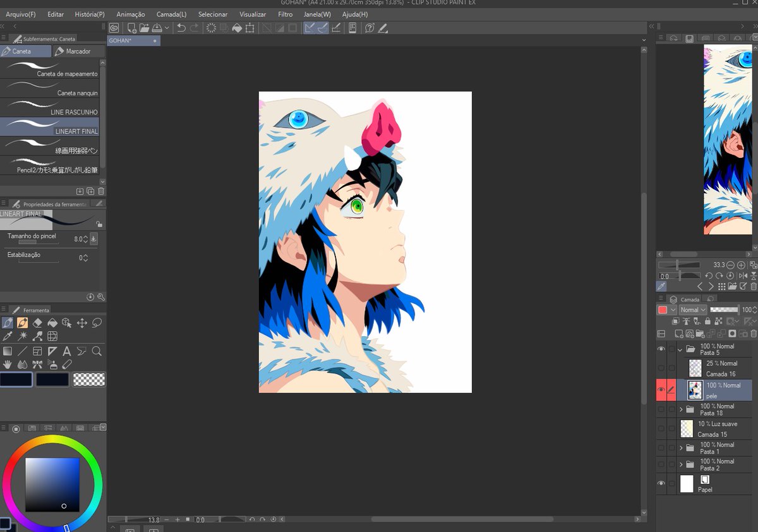Expand the Pasta 2 folder
The image size is (758, 532).
(680, 464)
